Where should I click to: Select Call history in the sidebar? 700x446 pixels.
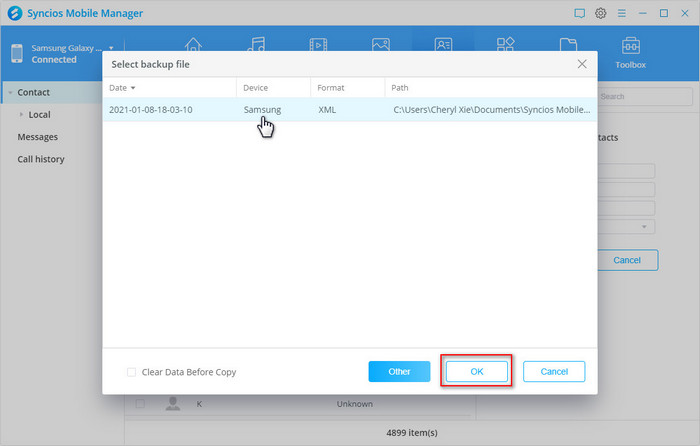click(41, 159)
